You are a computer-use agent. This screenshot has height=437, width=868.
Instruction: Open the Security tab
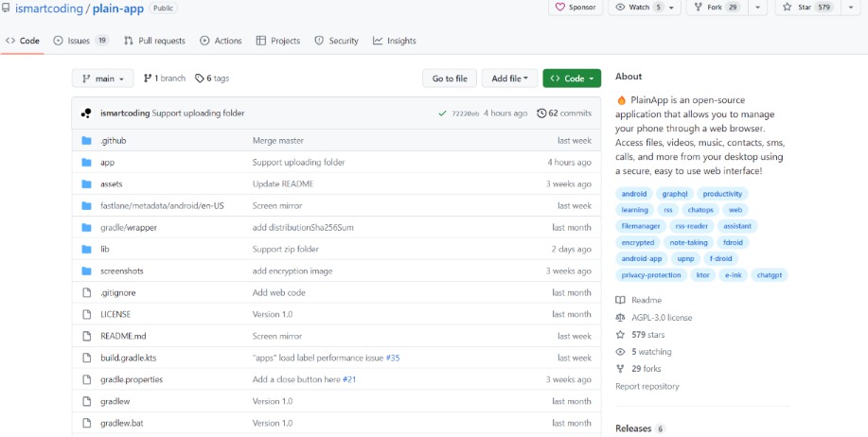tap(337, 41)
